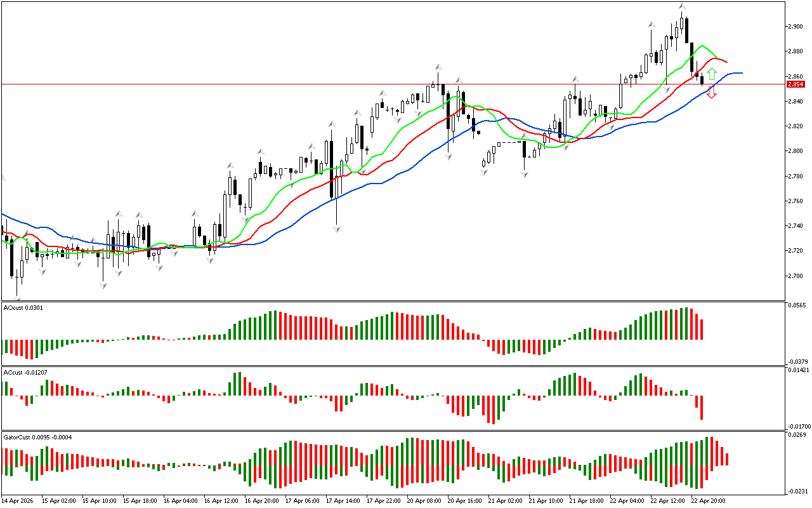Select the last red bar in AOcust histogram

tap(702, 329)
